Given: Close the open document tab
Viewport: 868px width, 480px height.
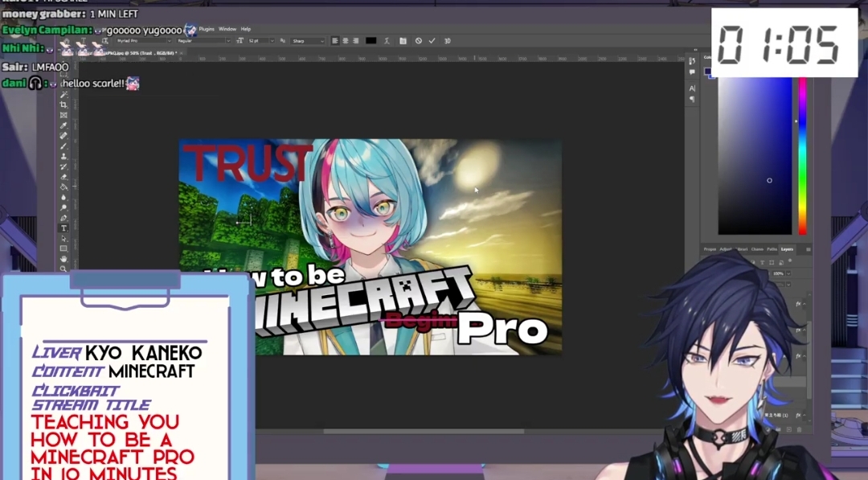Looking at the screenshot, I should click(x=181, y=52).
